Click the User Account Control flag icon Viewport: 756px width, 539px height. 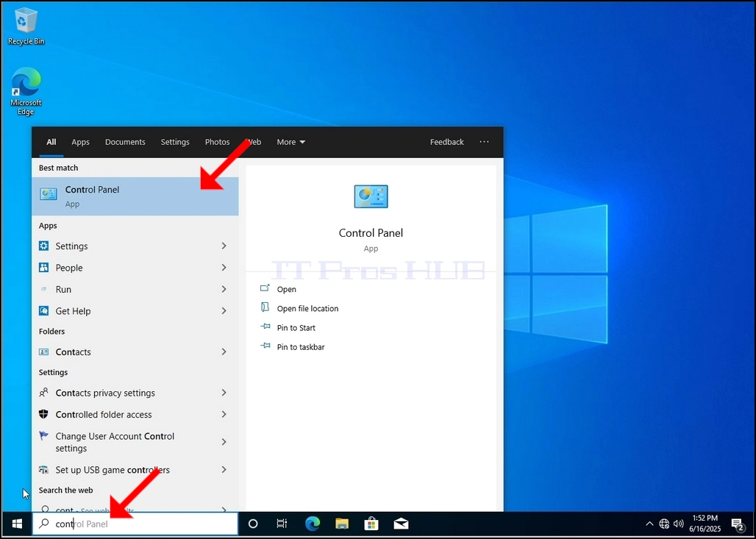pos(44,436)
